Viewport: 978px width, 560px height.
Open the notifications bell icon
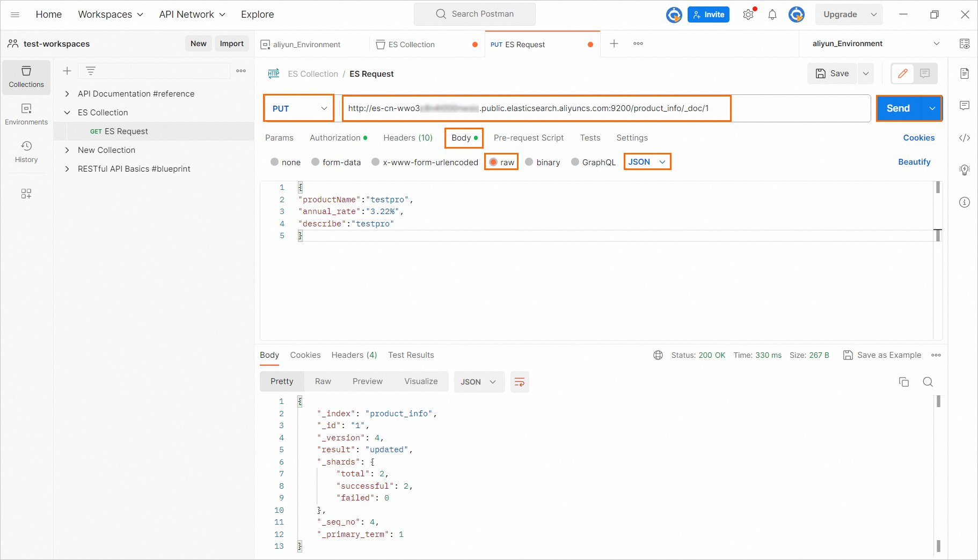(x=772, y=14)
